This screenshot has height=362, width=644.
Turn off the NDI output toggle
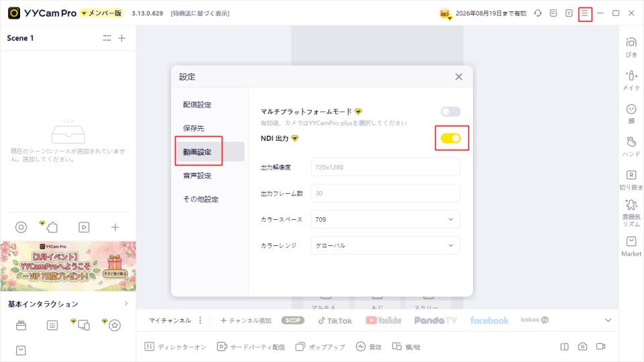point(451,138)
